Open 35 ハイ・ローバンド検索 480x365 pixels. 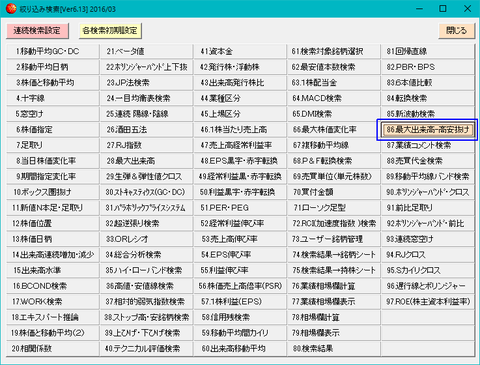pos(146,271)
